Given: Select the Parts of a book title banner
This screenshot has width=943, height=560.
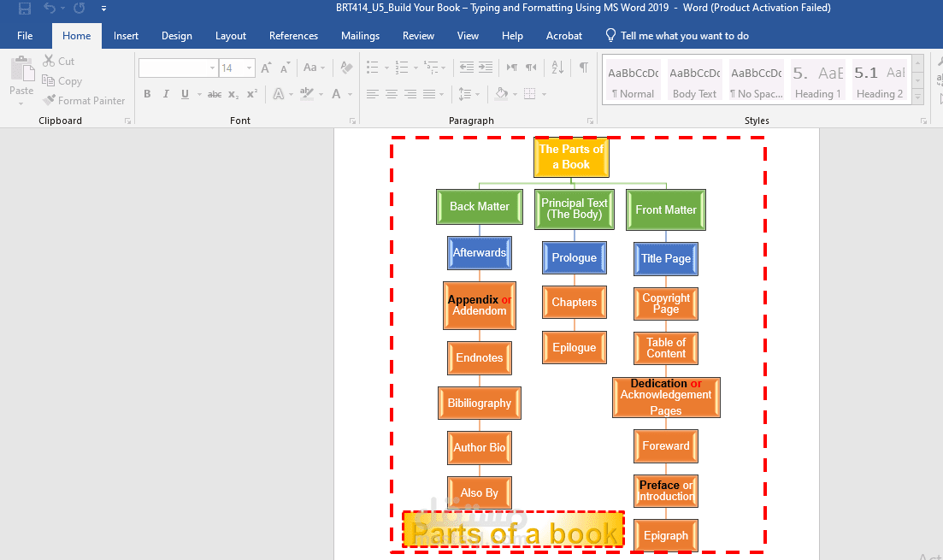Looking at the screenshot, I should 513,529.
